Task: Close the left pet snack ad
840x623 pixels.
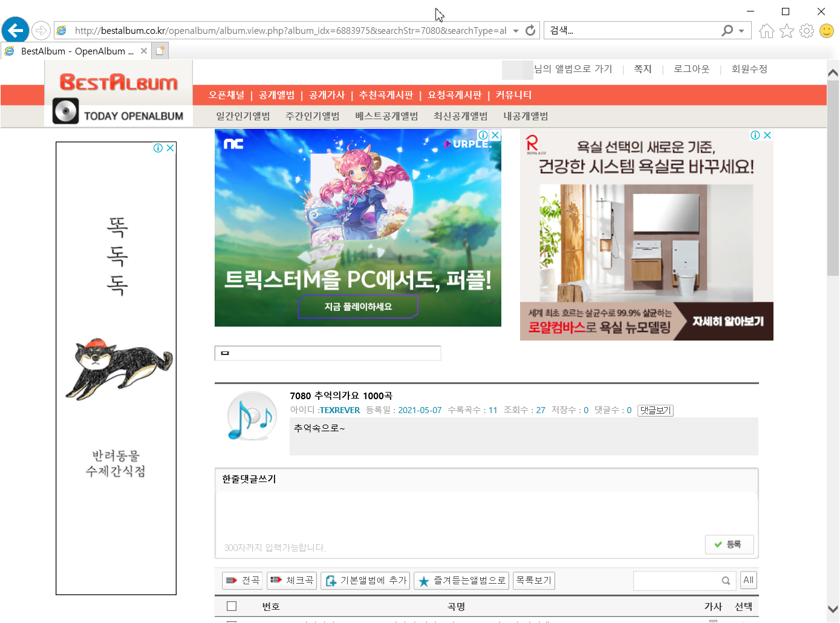Action: [x=171, y=148]
